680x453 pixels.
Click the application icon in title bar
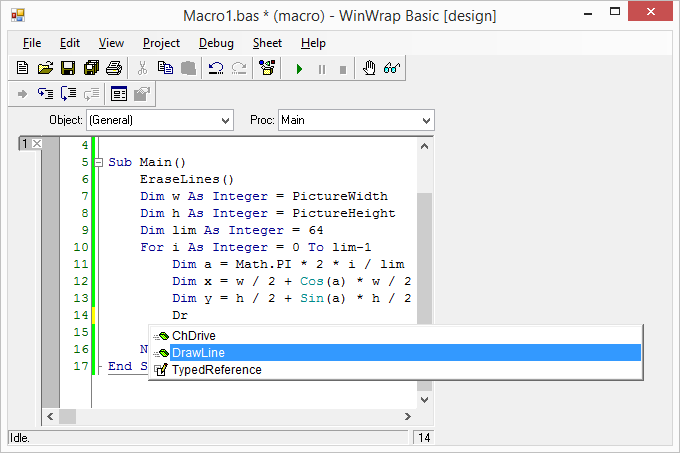18,16
